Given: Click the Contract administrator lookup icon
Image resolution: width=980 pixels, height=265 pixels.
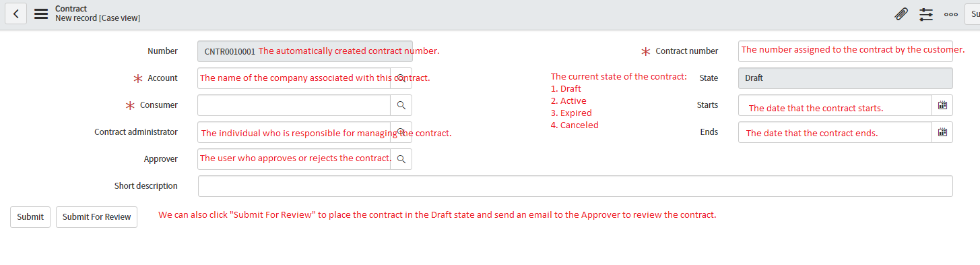Looking at the screenshot, I should (x=401, y=132).
